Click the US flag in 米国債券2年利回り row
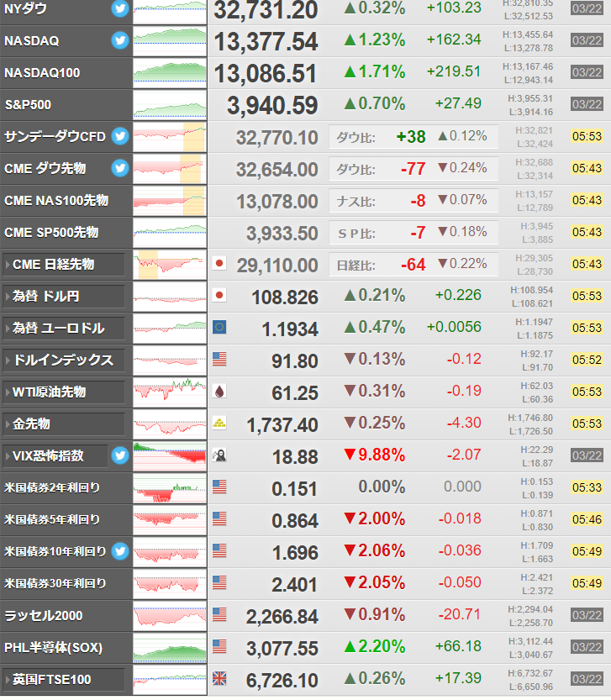This screenshot has height=700, width=611. pyautogui.click(x=219, y=487)
